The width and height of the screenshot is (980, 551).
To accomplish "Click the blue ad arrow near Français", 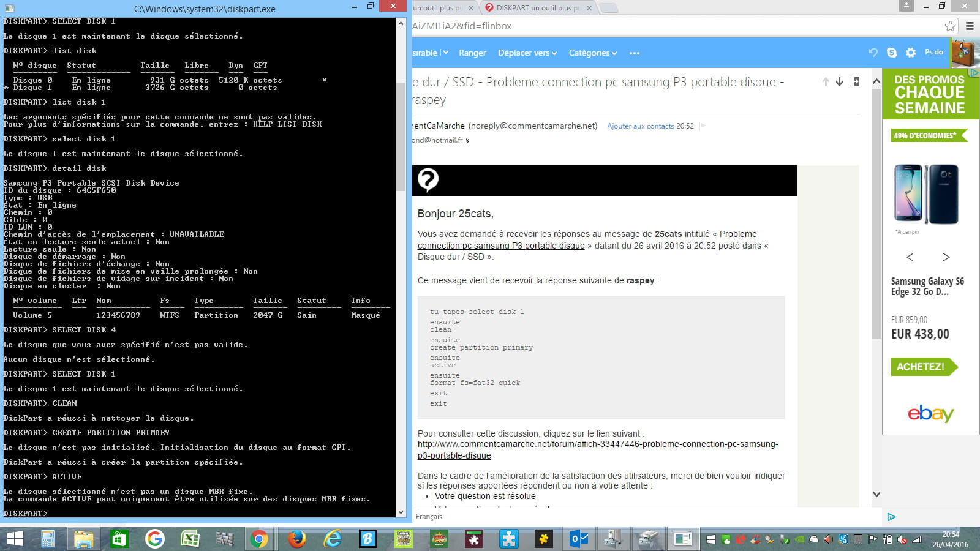I will click(x=891, y=517).
